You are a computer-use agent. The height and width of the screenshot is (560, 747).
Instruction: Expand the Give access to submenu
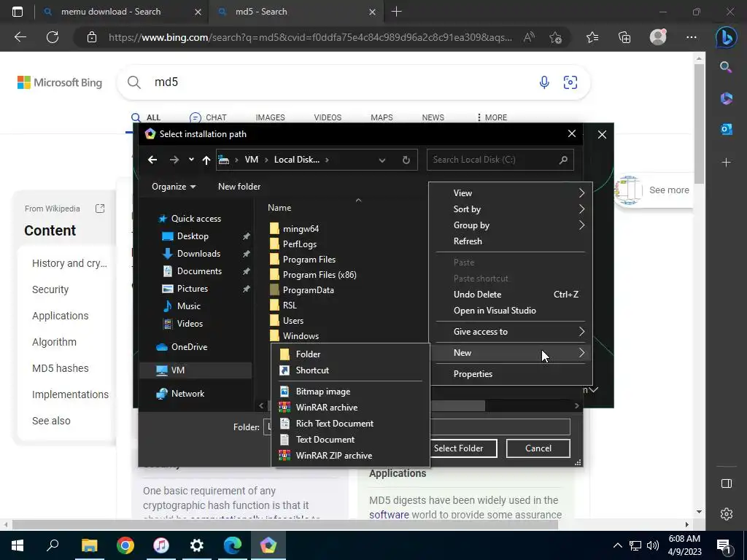pyautogui.click(x=510, y=332)
